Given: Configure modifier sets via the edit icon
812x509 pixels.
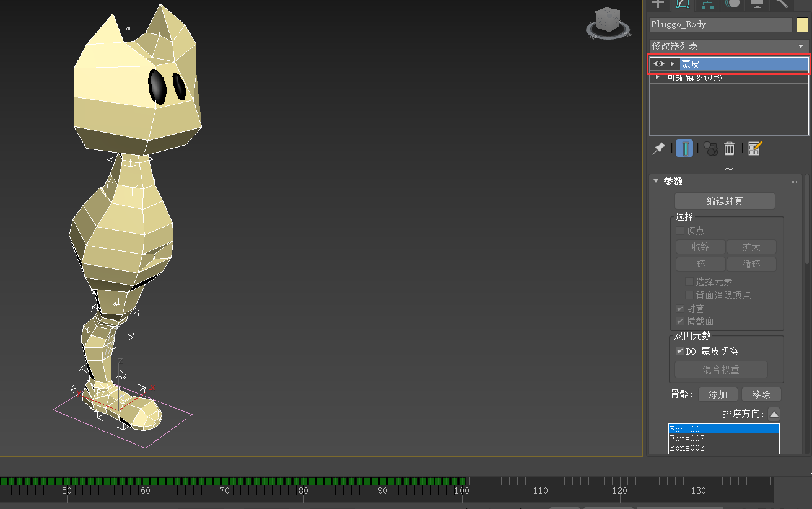Looking at the screenshot, I should pos(754,148).
